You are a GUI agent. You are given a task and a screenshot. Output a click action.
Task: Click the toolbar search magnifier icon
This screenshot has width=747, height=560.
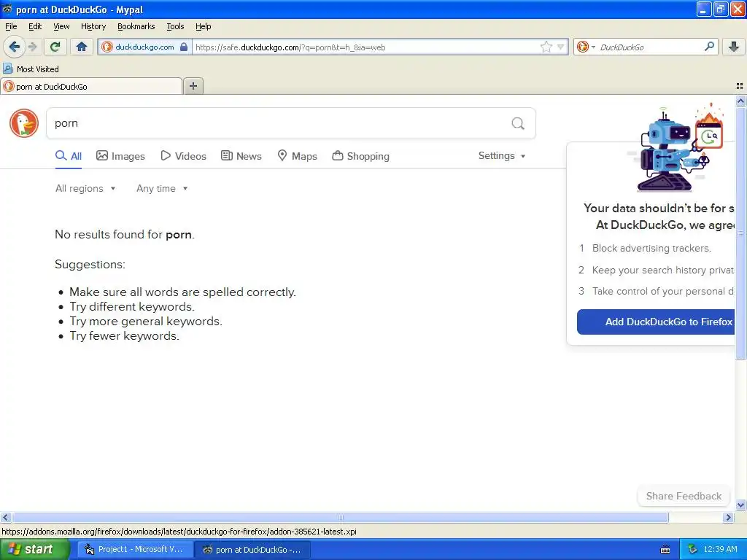pos(709,46)
